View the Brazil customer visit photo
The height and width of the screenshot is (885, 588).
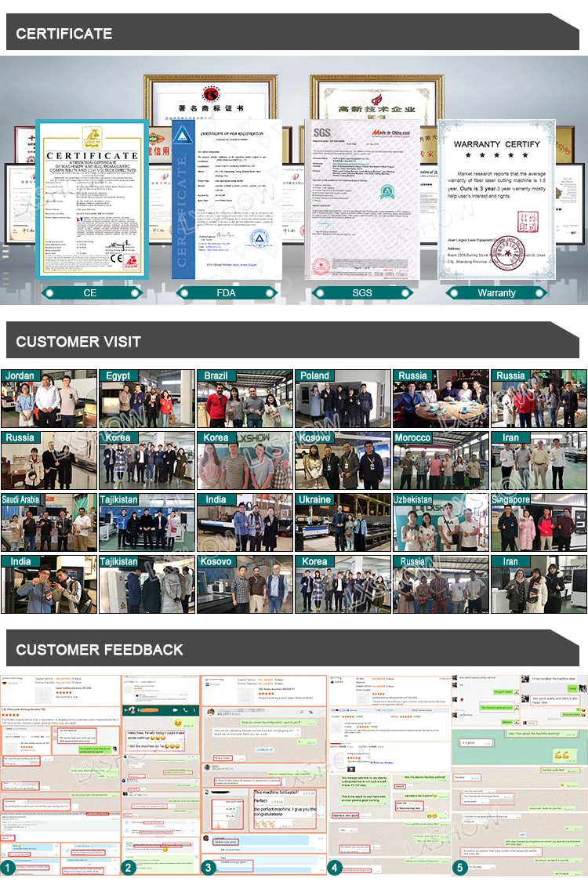(245, 398)
